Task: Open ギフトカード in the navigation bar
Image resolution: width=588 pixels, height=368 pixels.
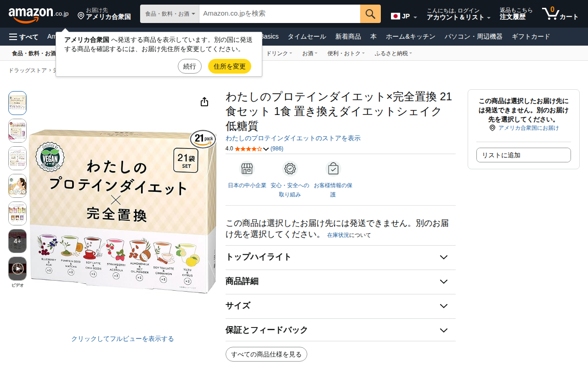Action: tap(531, 37)
